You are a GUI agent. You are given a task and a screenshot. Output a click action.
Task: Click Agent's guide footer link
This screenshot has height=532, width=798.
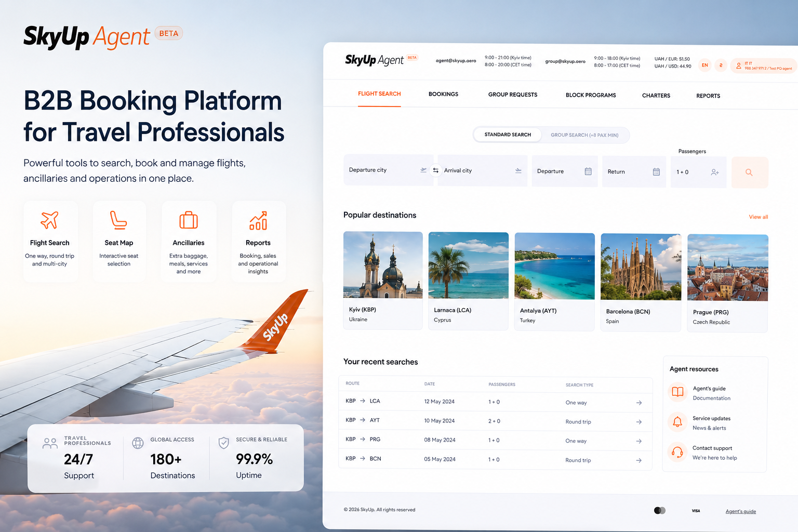[x=741, y=512]
